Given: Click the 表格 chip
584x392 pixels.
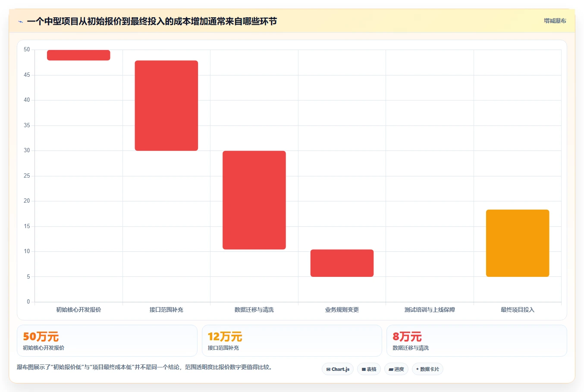Looking at the screenshot, I should (x=369, y=369).
